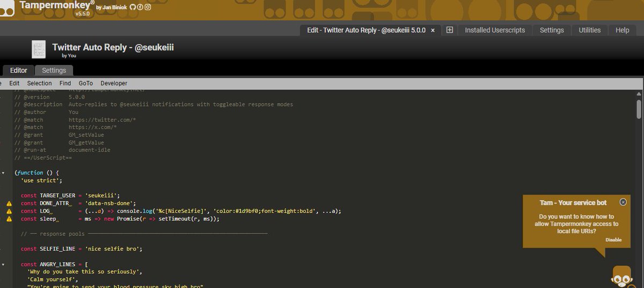Click the service bot question text
644x288 pixels.
[x=576, y=224]
